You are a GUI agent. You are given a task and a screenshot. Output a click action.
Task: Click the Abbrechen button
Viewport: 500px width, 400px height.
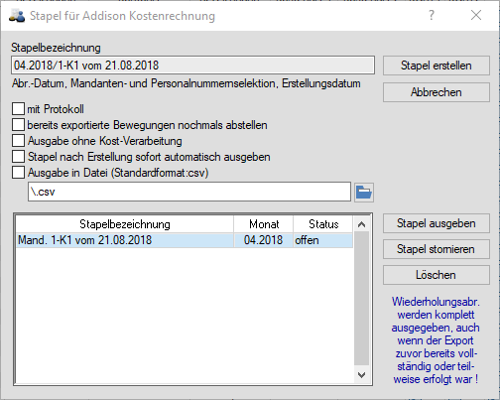click(436, 92)
